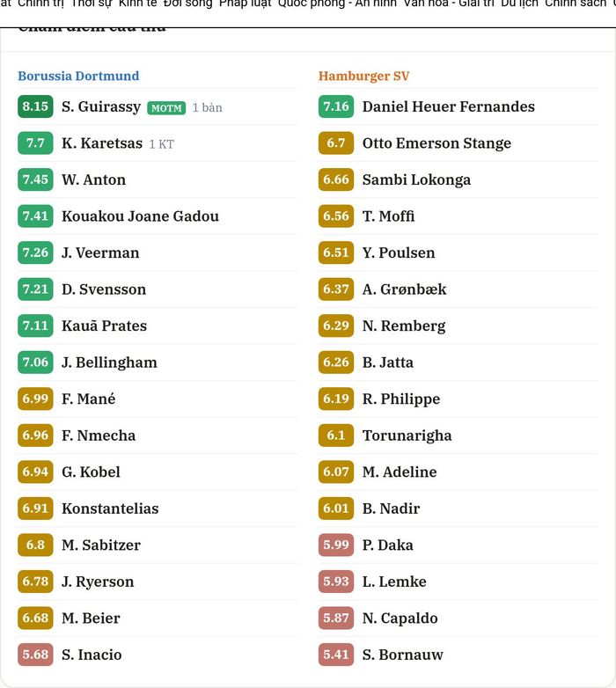Image resolution: width=616 pixels, height=688 pixels.
Task: Click the MOTM badge beside S. Guirassy
Action: 166,108
